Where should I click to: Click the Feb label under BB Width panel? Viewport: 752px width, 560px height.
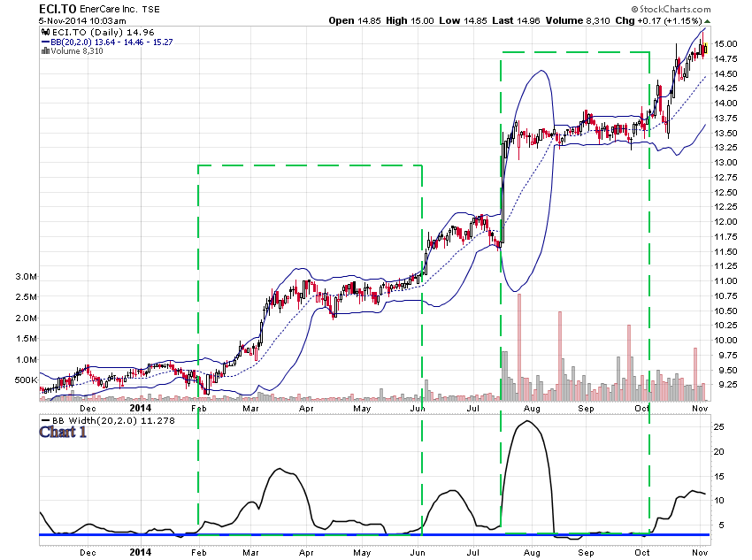(x=198, y=552)
